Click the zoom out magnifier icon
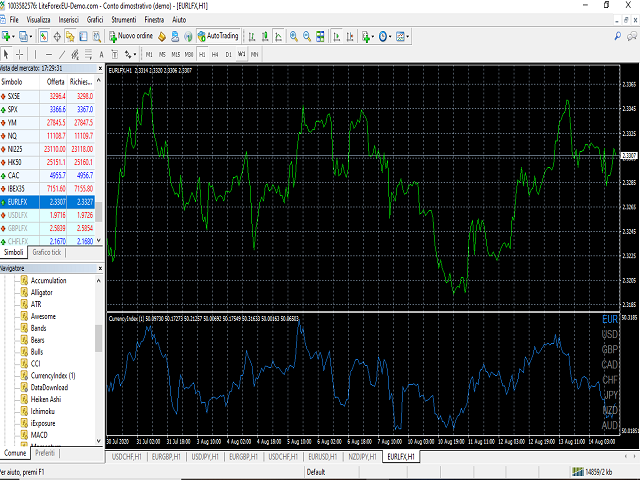This screenshot has width=640, height=480. pyautogui.click(x=306, y=36)
